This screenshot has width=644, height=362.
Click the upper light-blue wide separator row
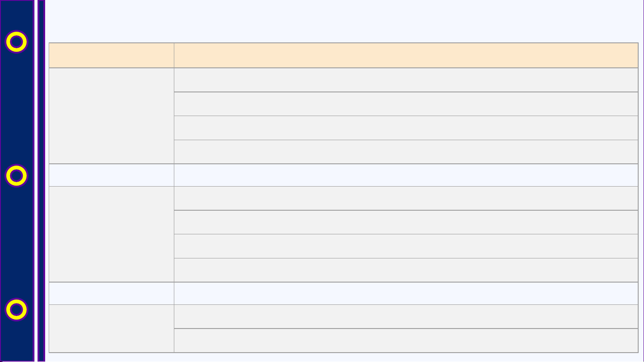[406, 175]
